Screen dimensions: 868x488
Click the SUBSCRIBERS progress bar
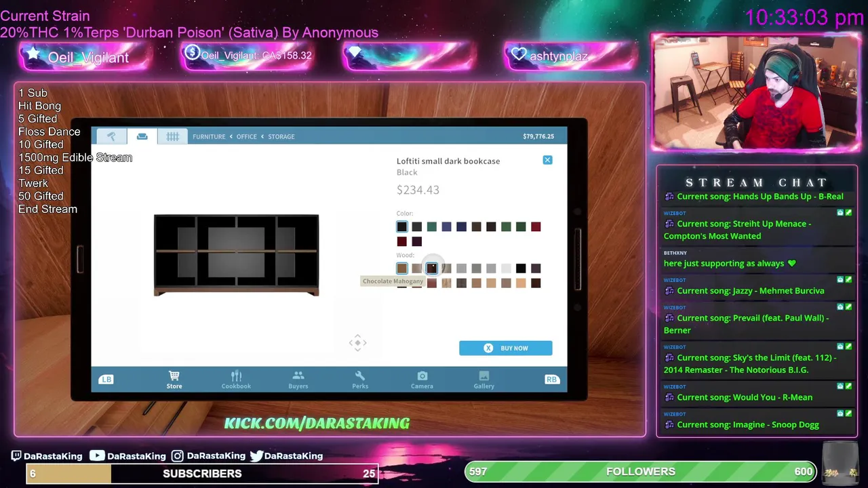pos(202,473)
